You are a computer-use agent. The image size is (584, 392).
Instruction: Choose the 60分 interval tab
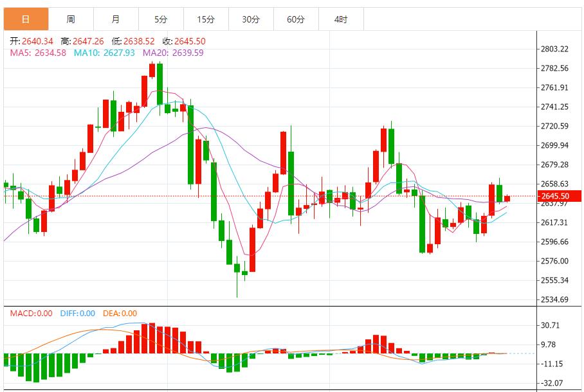296,19
